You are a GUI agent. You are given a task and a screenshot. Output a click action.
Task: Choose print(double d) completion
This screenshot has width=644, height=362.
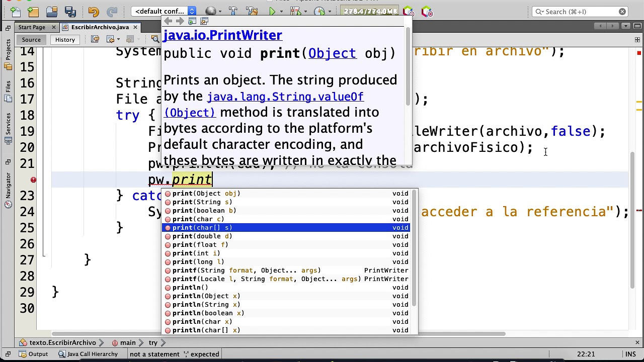point(286,236)
